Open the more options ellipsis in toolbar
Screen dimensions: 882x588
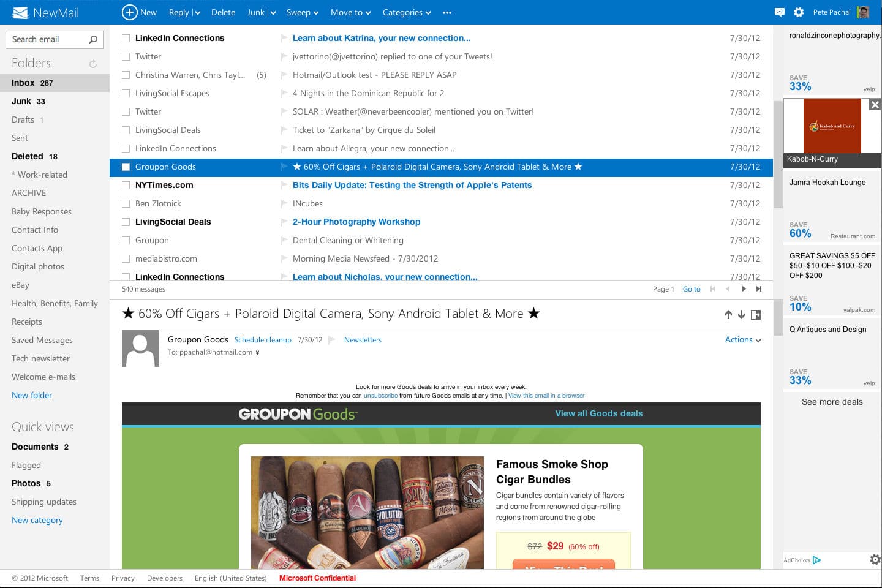[x=447, y=12]
